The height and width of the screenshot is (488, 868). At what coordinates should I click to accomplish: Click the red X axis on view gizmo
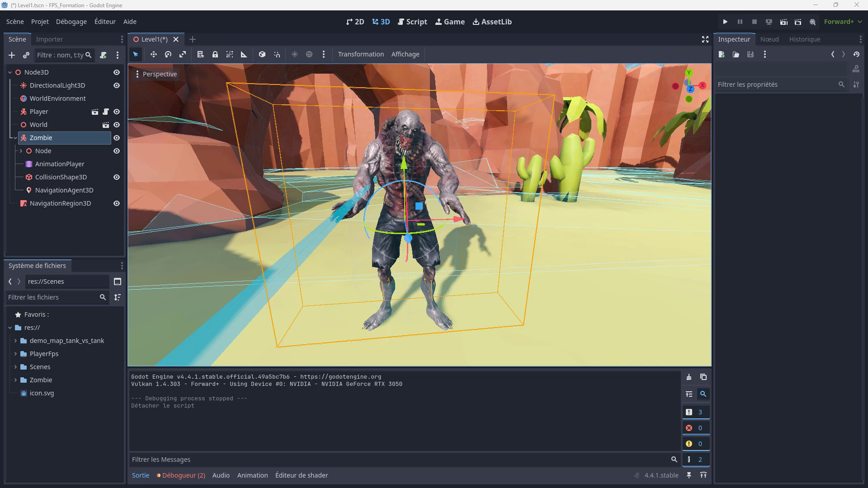pyautogui.click(x=703, y=85)
